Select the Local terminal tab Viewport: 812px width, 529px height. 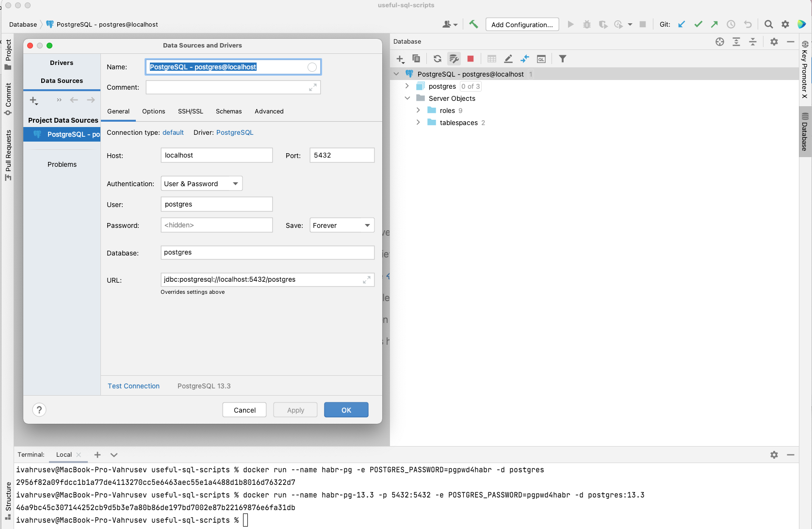(64, 455)
